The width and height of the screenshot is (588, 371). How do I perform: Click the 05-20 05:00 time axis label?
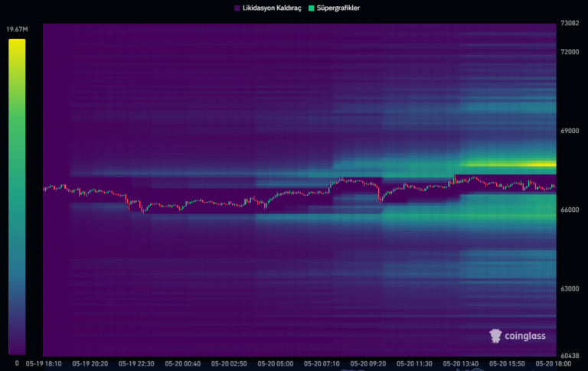(x=275, y=364)
